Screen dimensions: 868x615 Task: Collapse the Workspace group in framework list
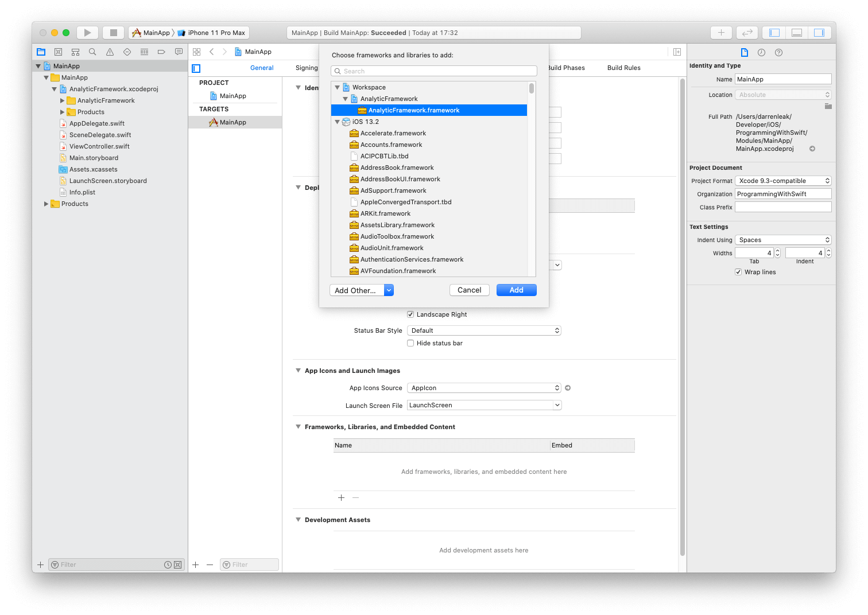click(x=338, y=87)
